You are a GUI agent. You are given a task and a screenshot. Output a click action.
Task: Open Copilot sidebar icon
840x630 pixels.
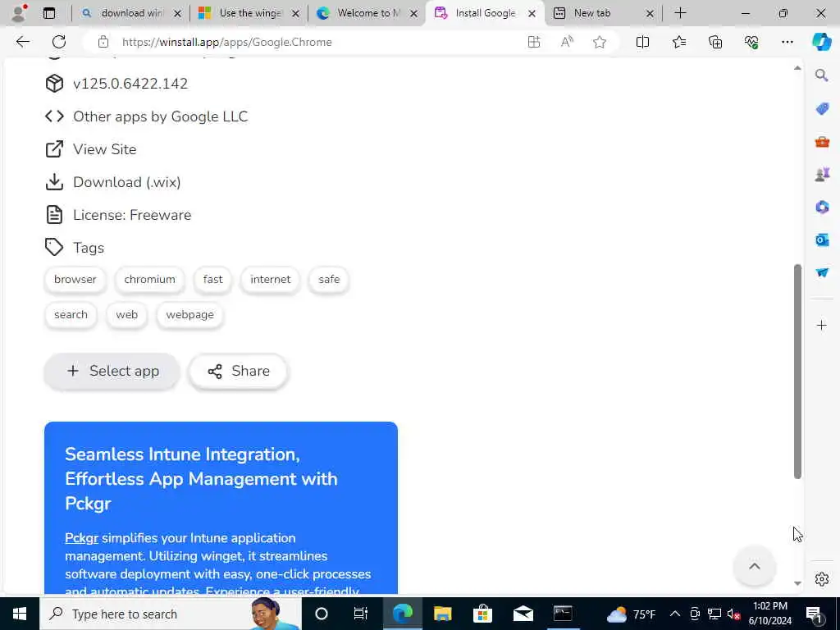click(x=821, y=42)
